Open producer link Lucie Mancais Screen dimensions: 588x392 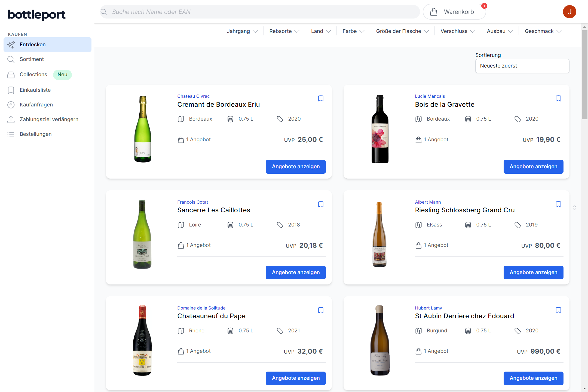click(x=430, y=96)
